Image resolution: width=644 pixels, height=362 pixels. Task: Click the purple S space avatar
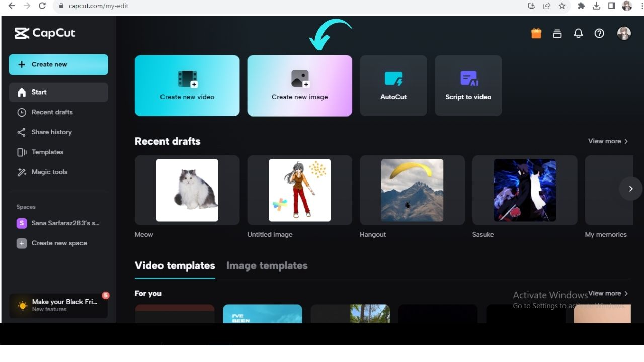tap(22, 223)
